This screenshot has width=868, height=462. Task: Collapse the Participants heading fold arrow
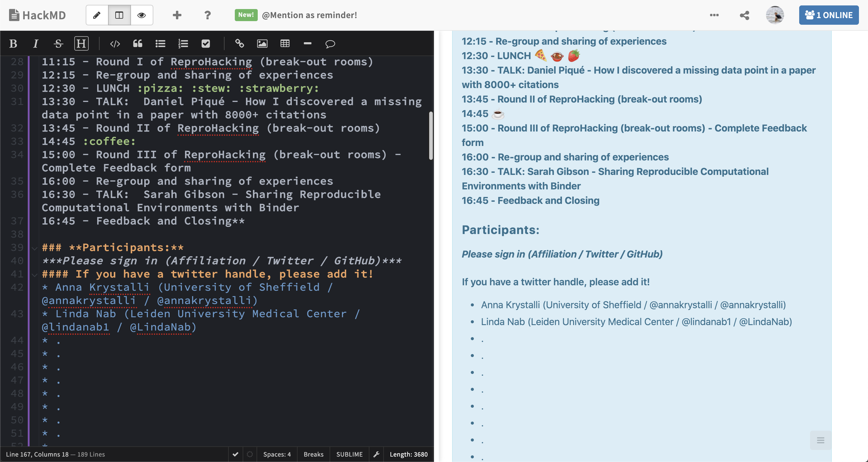click(x=34, y=248)
